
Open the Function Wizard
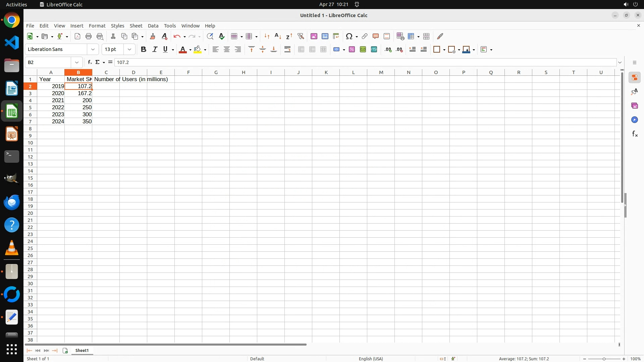90,62
